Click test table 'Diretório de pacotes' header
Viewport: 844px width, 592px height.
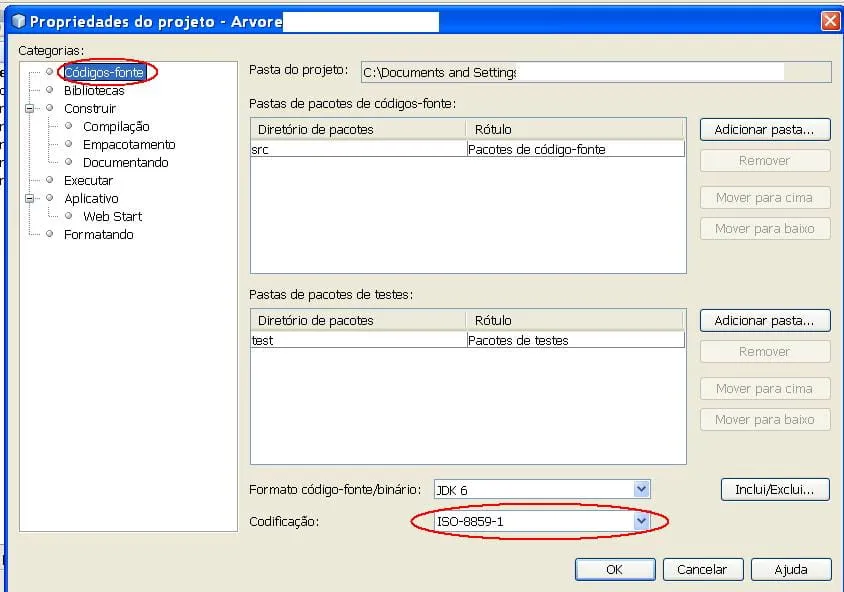[x=358, y=320]
